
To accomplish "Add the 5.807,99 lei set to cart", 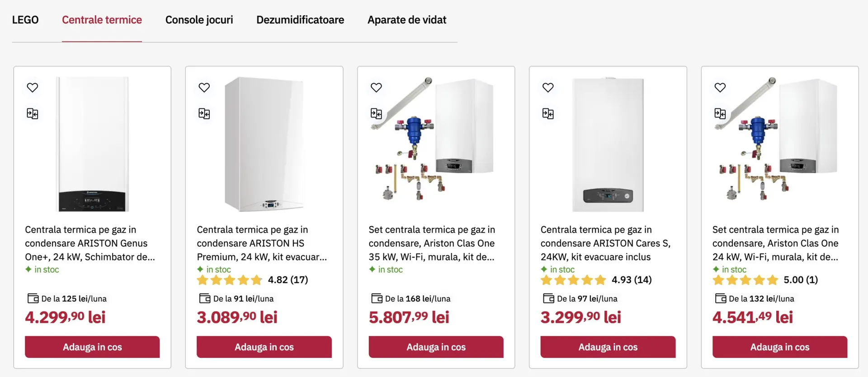I will point(436,347).
